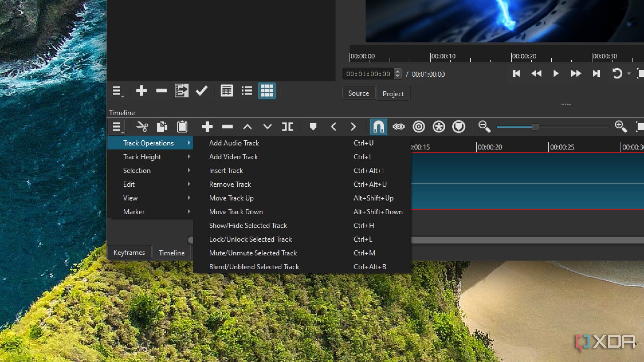Viewport: 644px width, 362px height.
Task: Open the playlist hamburger menu
Action: [x=117, y=91]
